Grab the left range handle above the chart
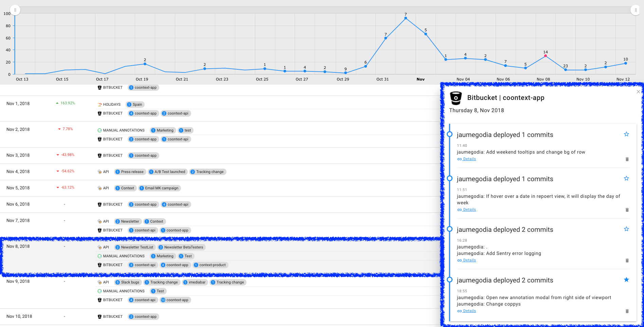This screenshot has width=644, height=327. (15, 10)
